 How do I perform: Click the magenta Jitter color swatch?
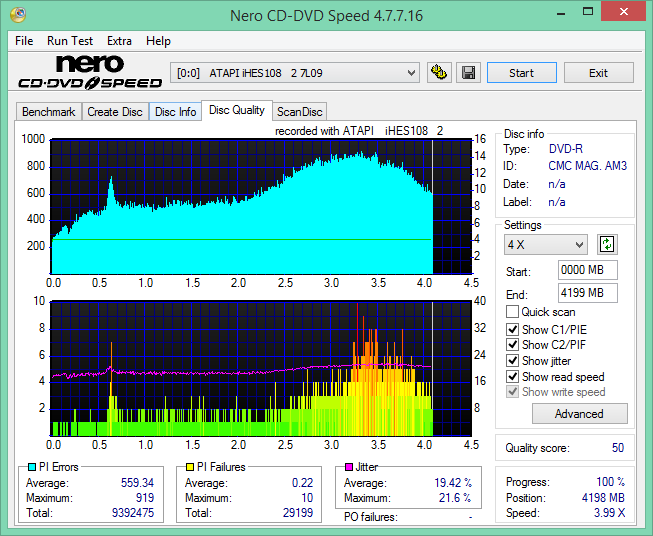point(349,467)
